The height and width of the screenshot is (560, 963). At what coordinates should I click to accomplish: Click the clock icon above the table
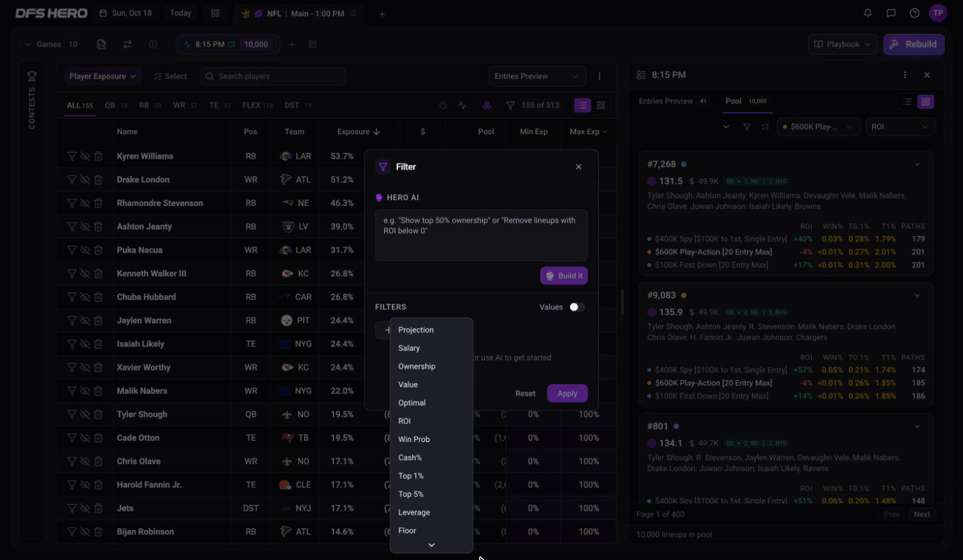443,105
